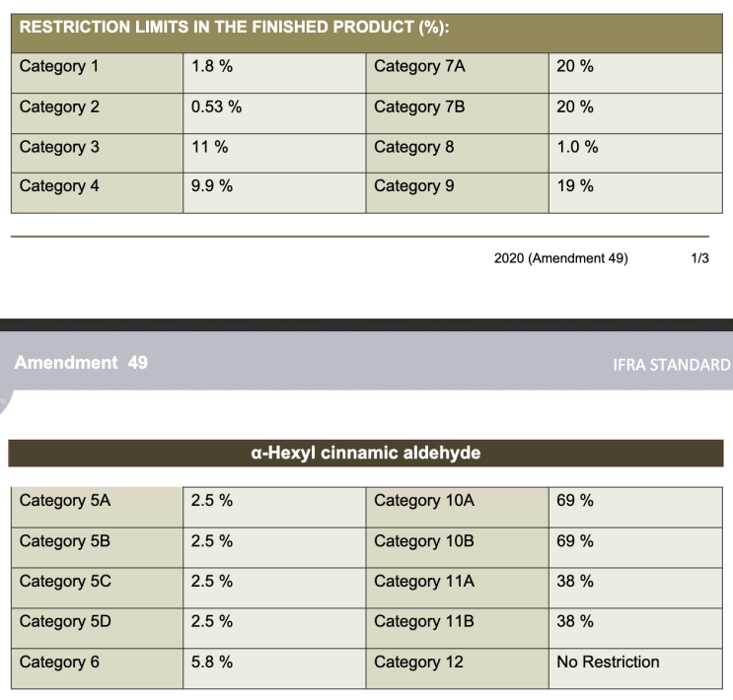The width and height of the screenshot is (733, 700).
Task: Click the 2020 (Amendment 49) footer text
Action: (x=561, y=258)
